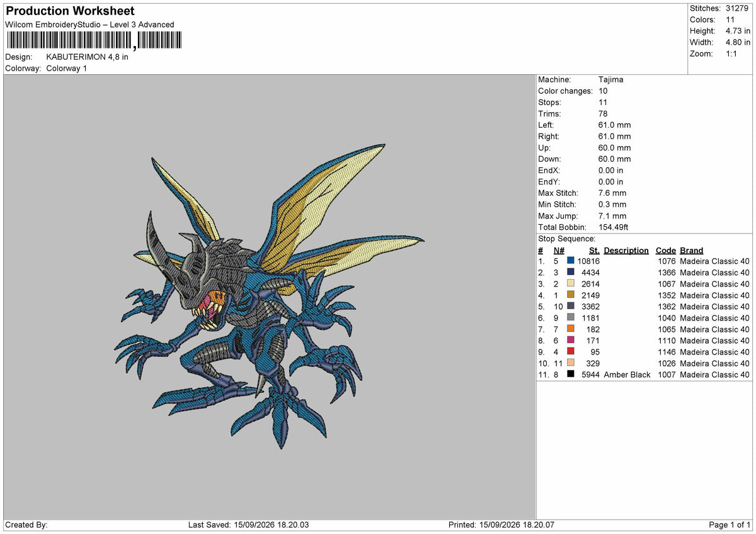This screenshot has height=534, width=756.
Task: Click the 'Printed: 15/09/2026 18.20.07' footer text
Action: pos(501,525)
